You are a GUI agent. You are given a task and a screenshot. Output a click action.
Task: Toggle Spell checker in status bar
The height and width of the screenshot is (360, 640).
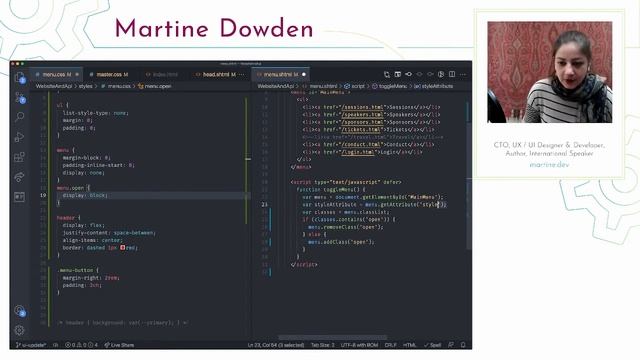[432, 345]
